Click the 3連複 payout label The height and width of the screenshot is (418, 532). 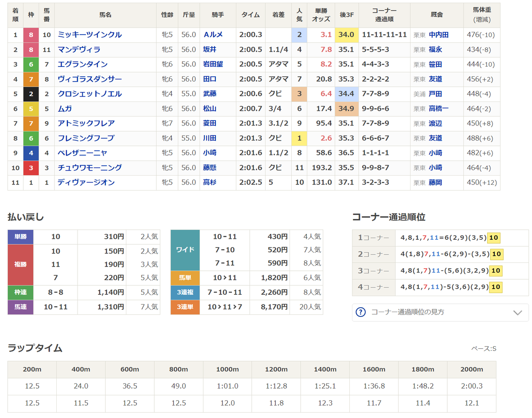pyautogui.click(x=185, y=293)
